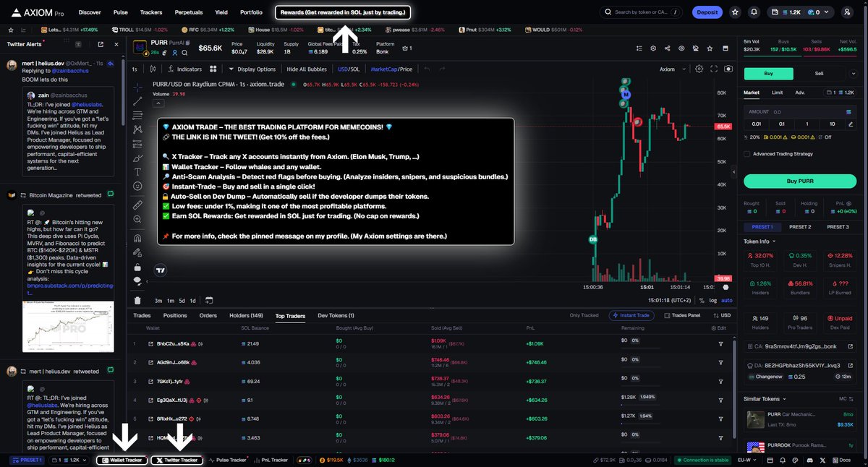Toggle Only Tracked filter
Viewport: 868px width, 467px height.
(x=584, y=315)
